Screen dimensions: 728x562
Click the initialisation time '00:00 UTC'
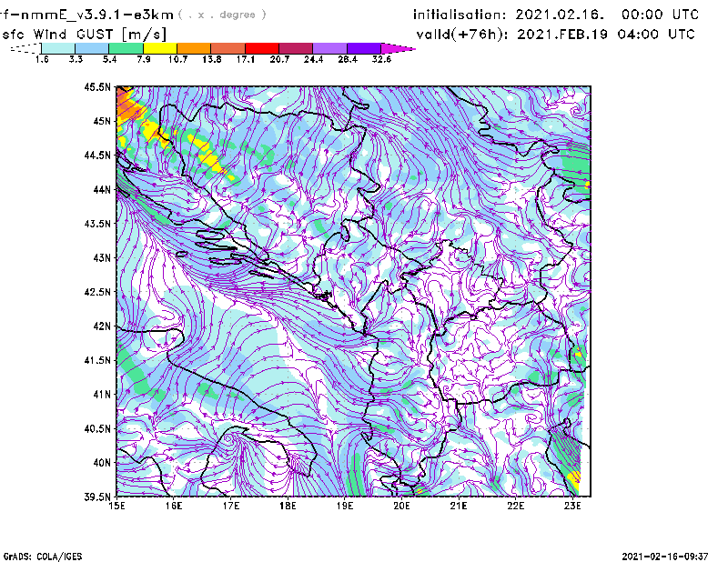point(661,15)
